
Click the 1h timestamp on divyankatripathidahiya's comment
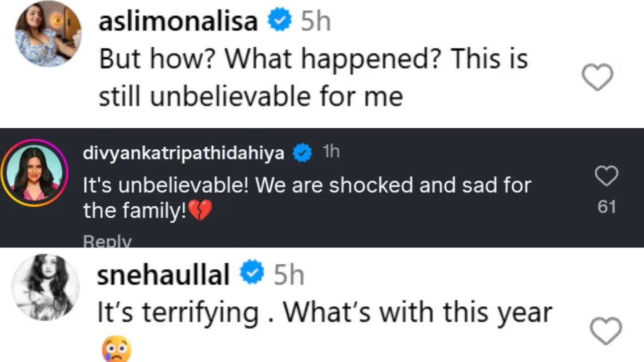tap(331, 152)
